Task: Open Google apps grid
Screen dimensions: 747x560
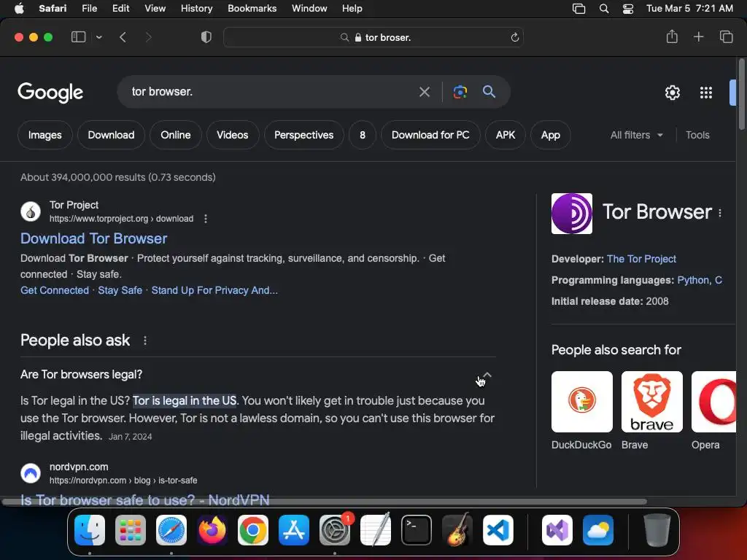Action: click(x=706, y=93)
